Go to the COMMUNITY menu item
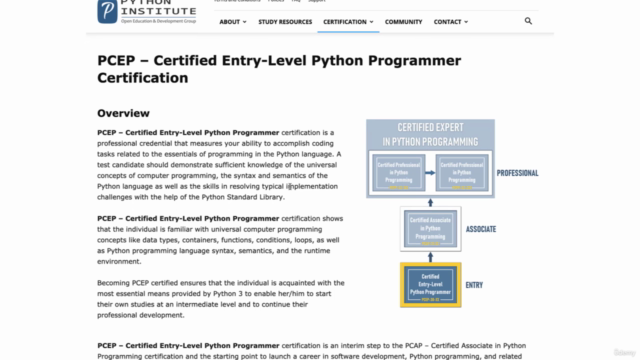 403,22
